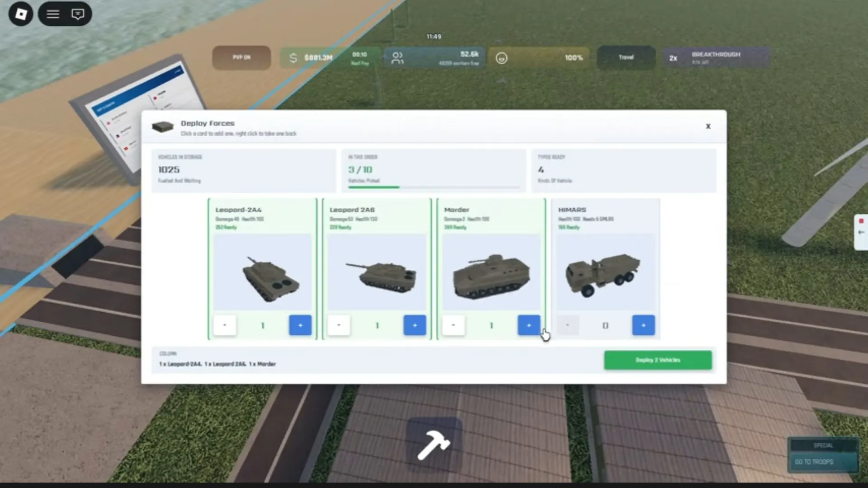Click the crate icon beside Deploy Forces
The width and height of the screenshot is (868, 488).
pyautogui.click(x=162, y=127)
